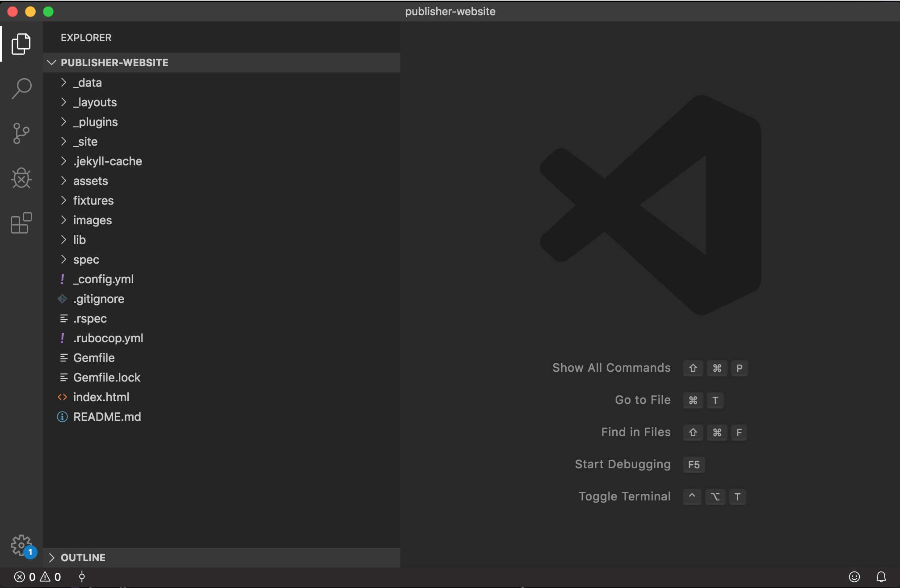
Task: Expand the images folder
Action: [63, 220]
